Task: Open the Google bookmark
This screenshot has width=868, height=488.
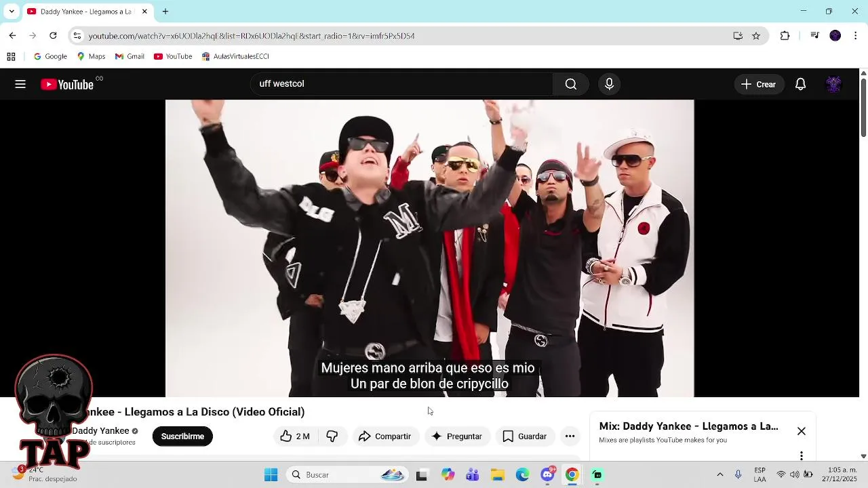Action: click(x=50, y=56)
